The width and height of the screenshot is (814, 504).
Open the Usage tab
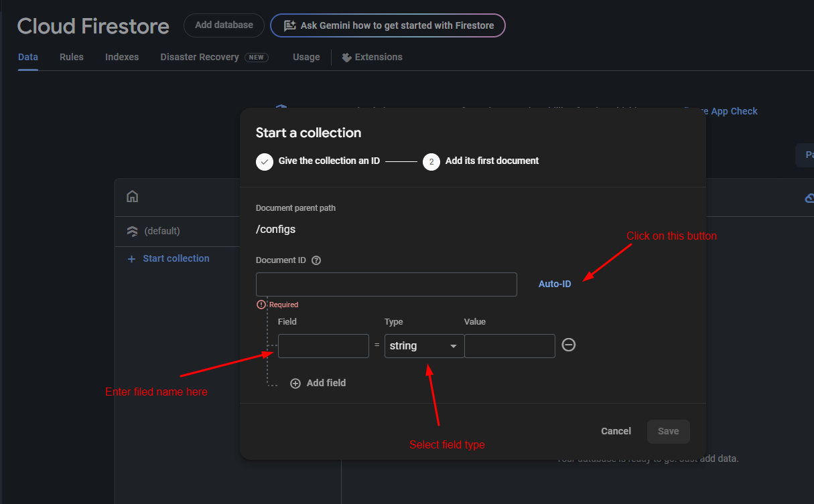306,57
